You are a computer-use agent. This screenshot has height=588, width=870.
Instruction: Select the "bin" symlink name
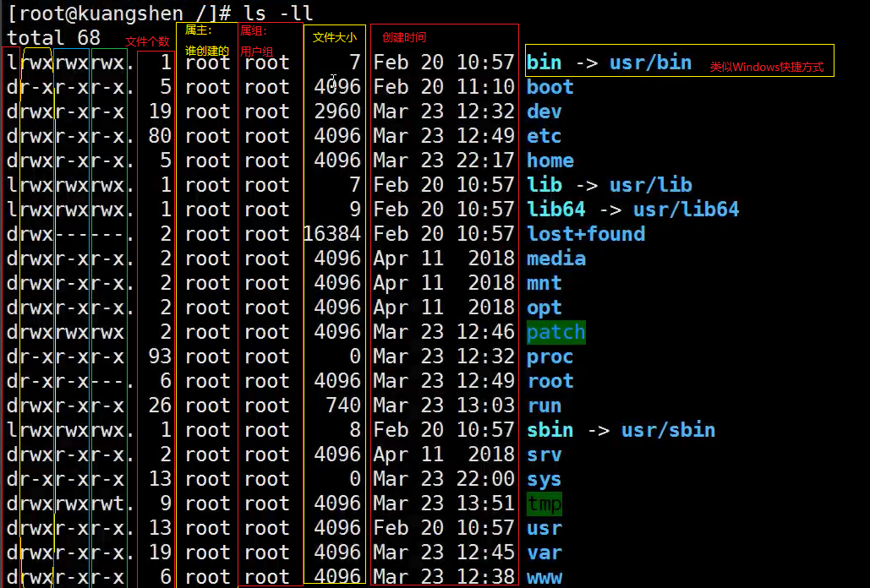[544, 62]
